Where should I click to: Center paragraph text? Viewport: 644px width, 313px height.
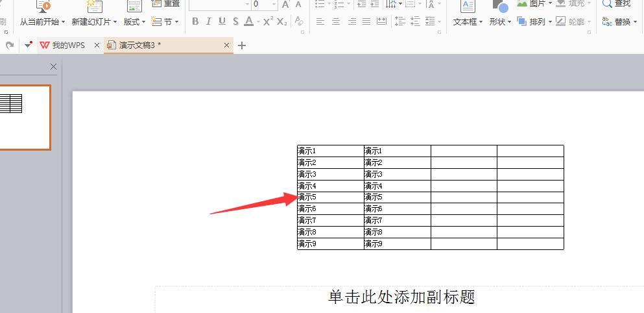(x=336, y=21)
